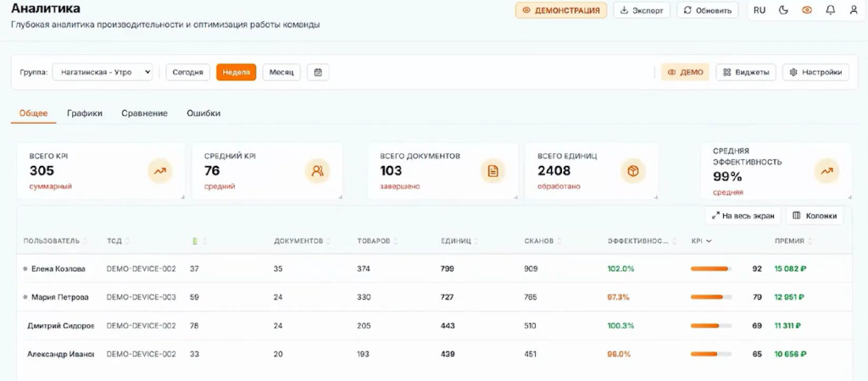Switch to the Ошибки tab

(203, 113)
